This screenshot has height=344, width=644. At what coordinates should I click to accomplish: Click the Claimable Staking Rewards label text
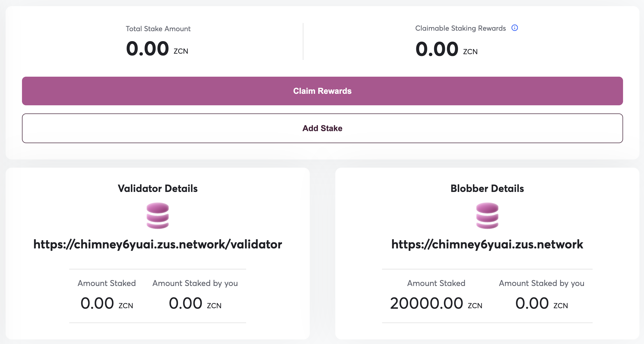click(461, 28)
